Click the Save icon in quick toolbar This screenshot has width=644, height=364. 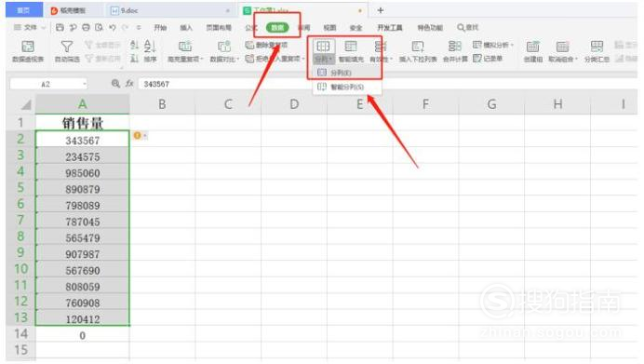[60, 28]
